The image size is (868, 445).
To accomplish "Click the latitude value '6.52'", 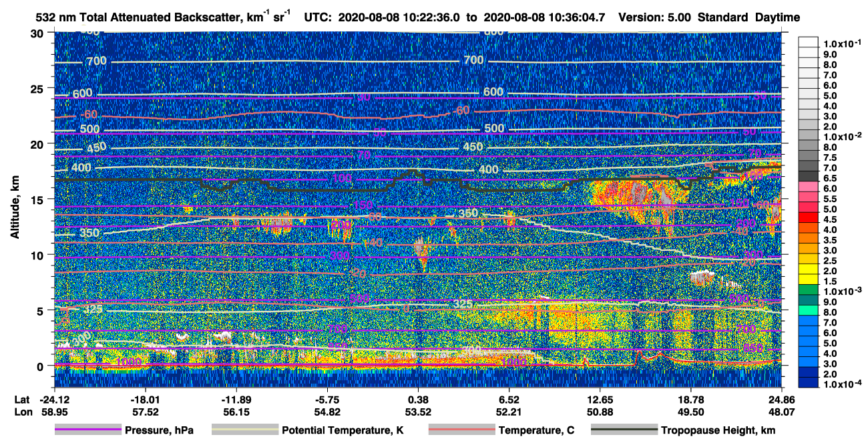I will pos(509,399).
